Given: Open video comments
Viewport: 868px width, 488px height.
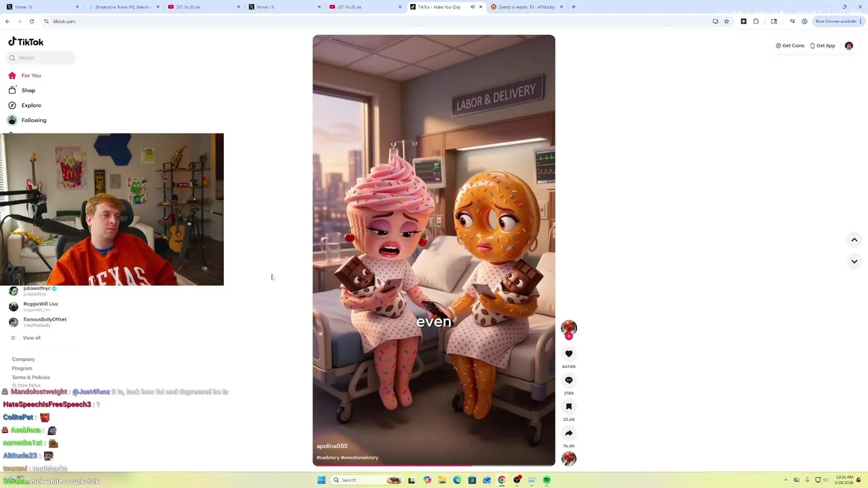Looking at the screenshot, I should tap(569, 380).
